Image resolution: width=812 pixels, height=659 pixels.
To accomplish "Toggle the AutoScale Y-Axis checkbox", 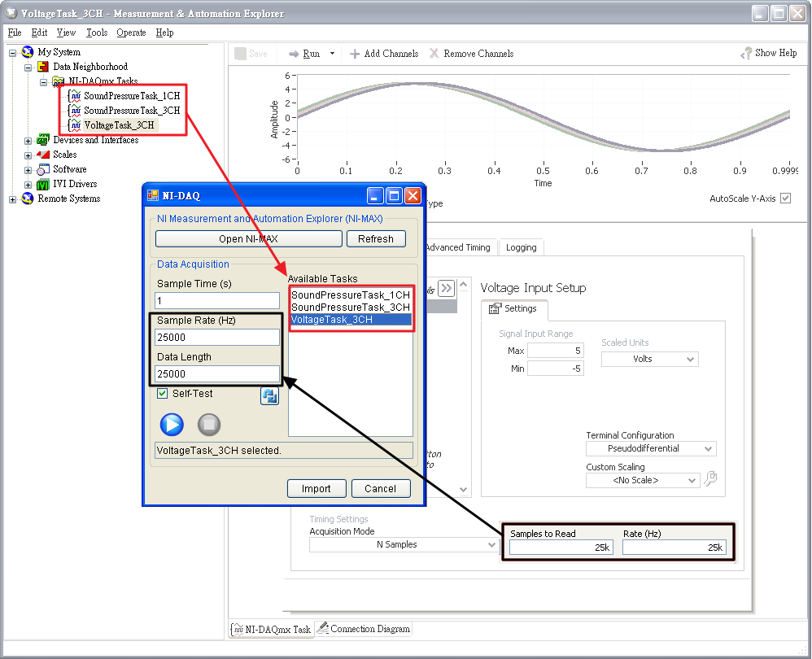I will 786,199.
